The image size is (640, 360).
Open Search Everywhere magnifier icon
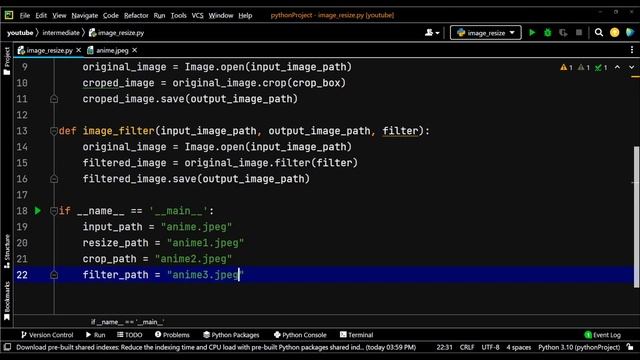(x=599, y=33)
